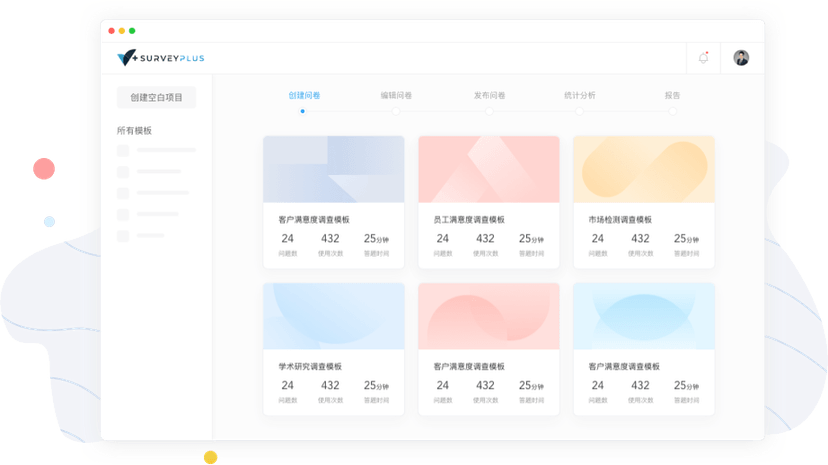
Task: Click the 员工满意度调查模板 title
Action: tap(469, 220)
